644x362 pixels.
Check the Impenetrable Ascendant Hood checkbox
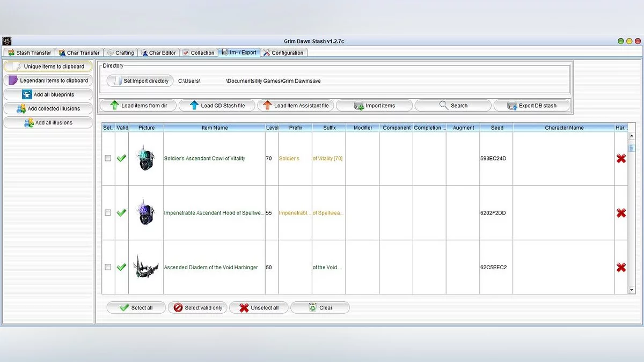click(108, 212)
